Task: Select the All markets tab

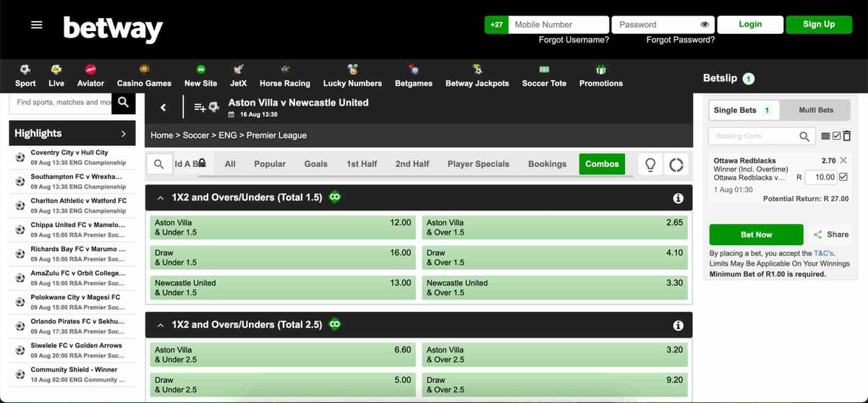Action: click(230, 164)
